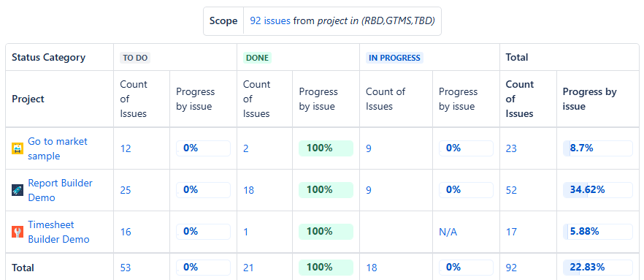The image size is (644, 280).
Task: Open Report Builder Demo To Do count 25
Action: [x=126, y=190]
